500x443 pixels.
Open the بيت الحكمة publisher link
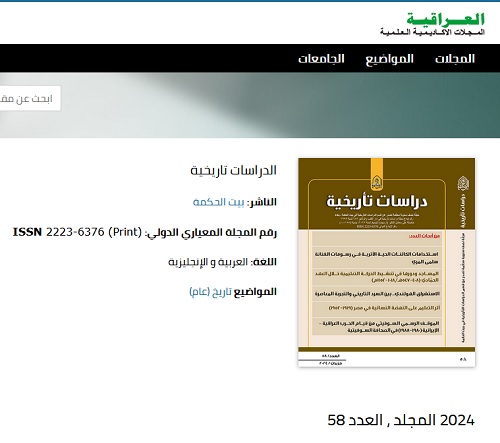[x=219, y=202]
